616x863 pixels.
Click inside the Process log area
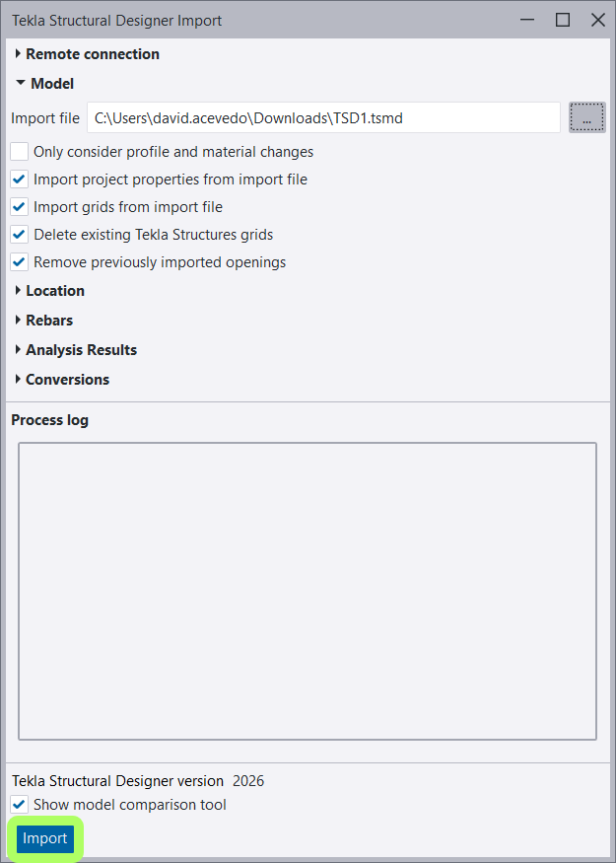point(308,591)
